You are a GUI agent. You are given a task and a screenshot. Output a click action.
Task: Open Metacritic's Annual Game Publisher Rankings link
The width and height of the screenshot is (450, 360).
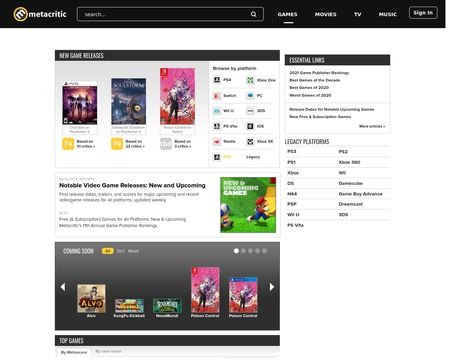[108, 226]
